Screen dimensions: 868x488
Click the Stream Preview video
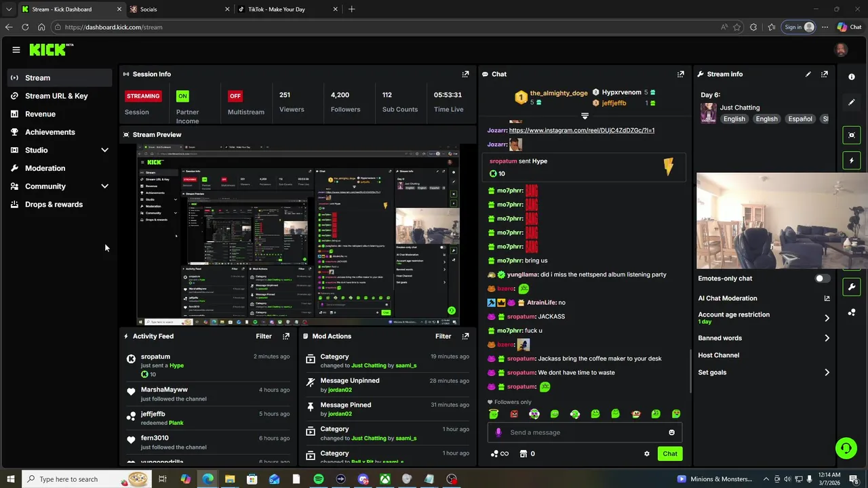tap(298, 235)
